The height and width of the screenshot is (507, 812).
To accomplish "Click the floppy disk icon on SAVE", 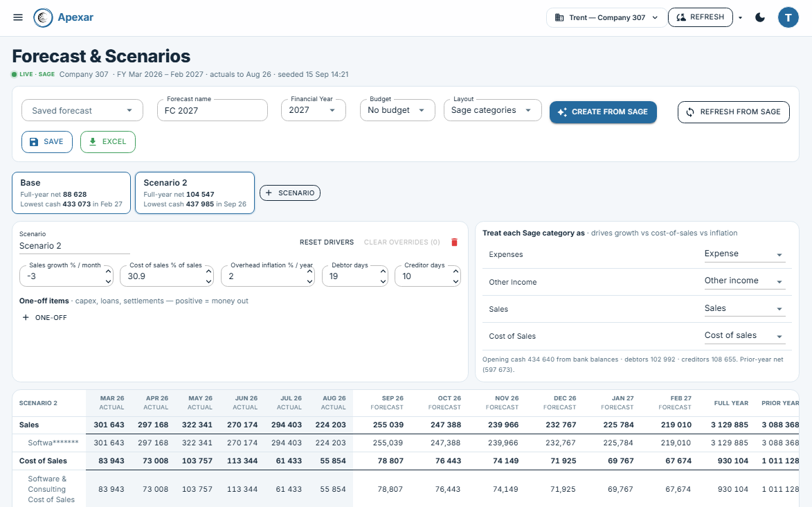I will (x=34, y=142).
